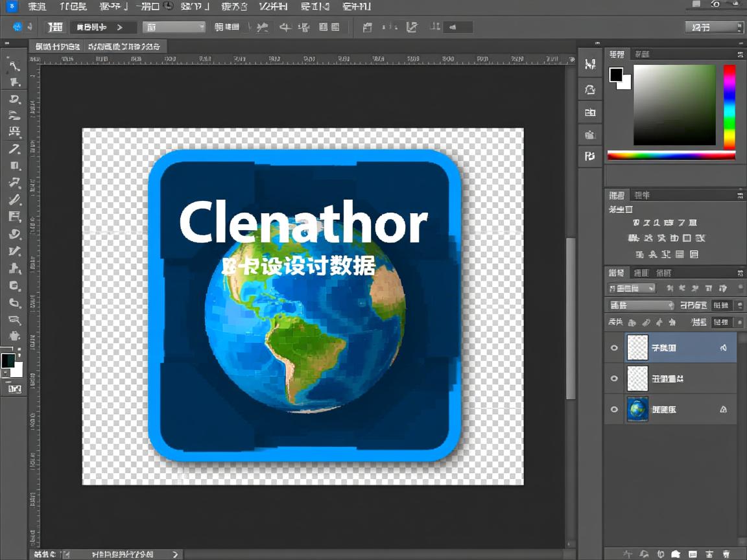This screenshot has height=560, width=747.
Task: Open the first collapsed panel icon in dock
Action: (589, 64)
